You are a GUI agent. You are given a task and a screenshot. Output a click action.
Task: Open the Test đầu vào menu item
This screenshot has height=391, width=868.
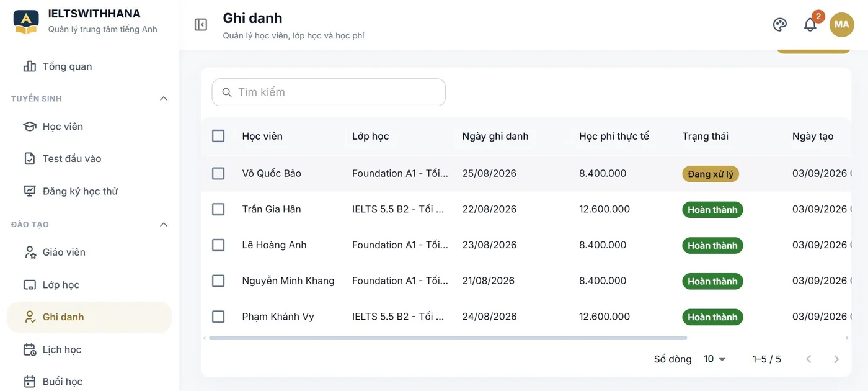point(89,159)
